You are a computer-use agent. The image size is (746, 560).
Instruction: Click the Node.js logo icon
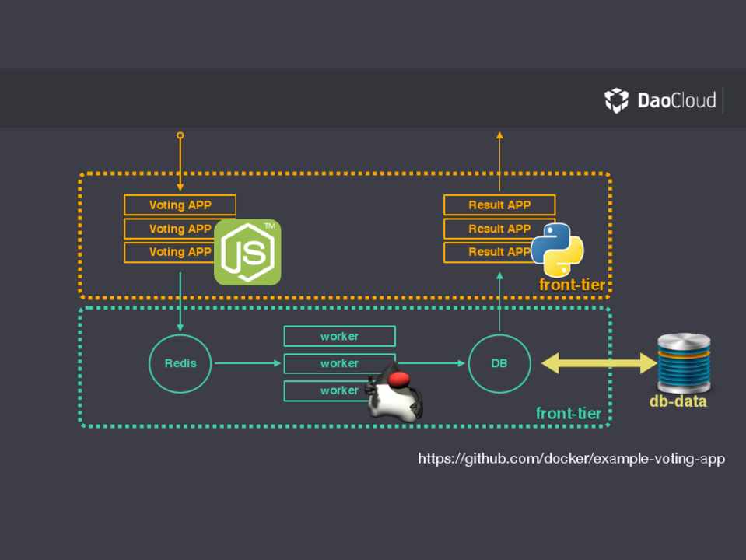247,252
